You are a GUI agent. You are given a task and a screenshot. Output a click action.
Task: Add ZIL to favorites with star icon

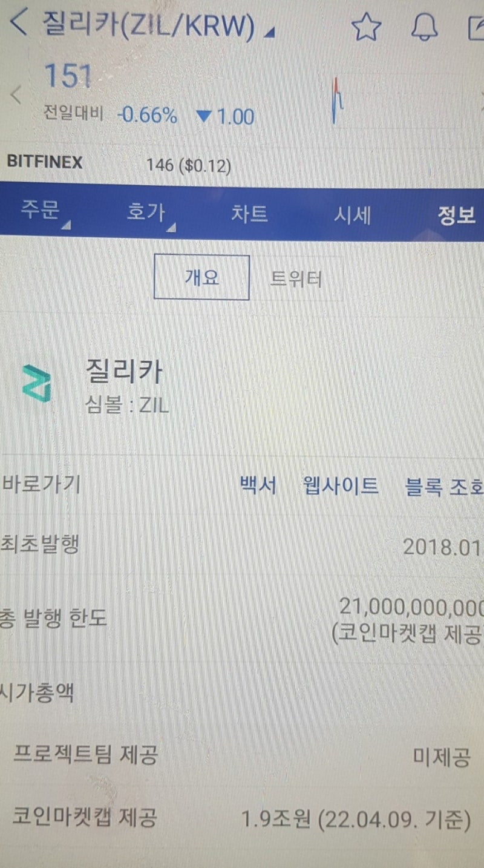[x=366, y=27]
